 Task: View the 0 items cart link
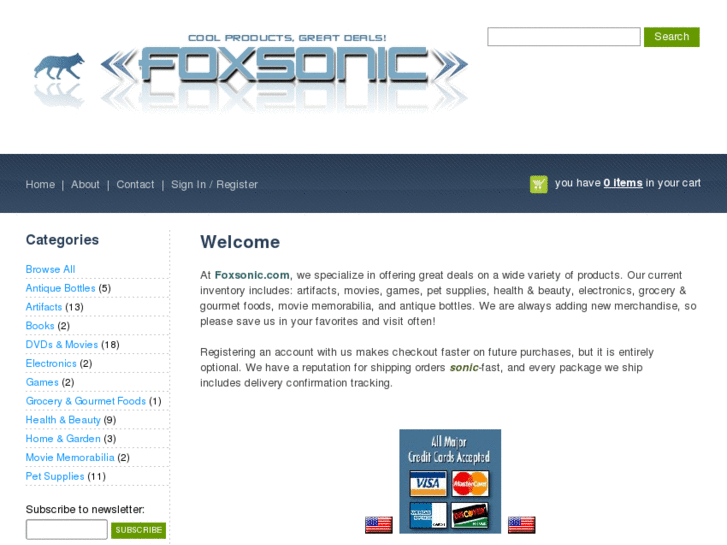tap(623, 183)
